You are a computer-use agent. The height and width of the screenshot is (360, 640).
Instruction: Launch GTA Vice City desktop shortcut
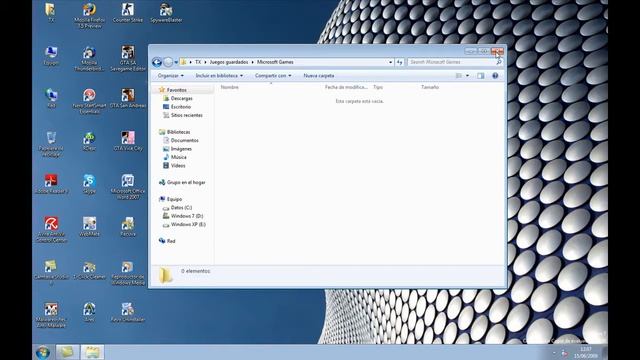point(127,141)
